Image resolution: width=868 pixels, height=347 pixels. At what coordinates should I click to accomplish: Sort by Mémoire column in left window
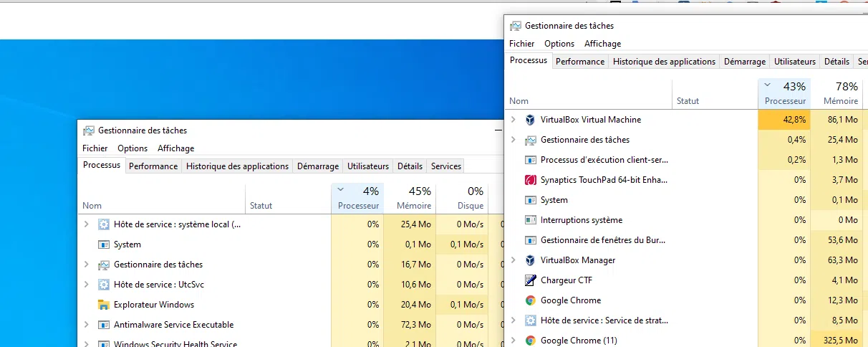pos(410,199)
